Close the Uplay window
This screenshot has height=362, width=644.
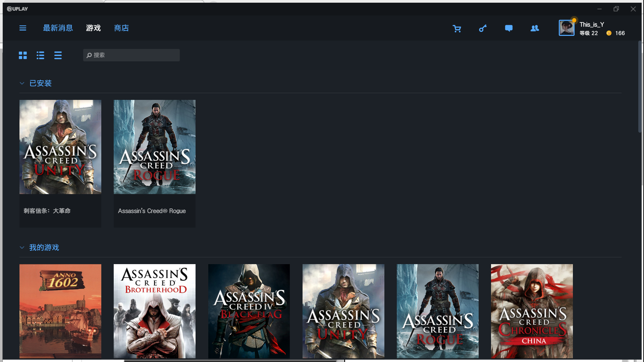click(633, 9)
